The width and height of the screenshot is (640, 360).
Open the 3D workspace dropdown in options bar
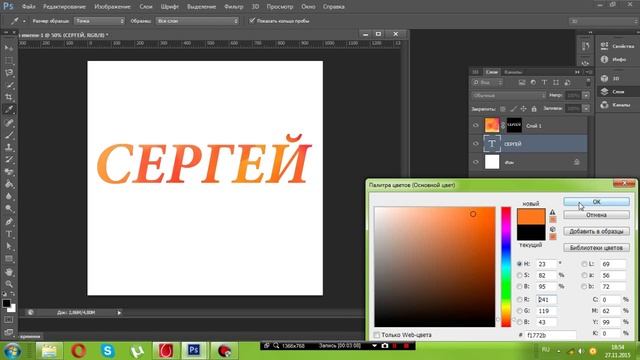click(x=603, y=21)
